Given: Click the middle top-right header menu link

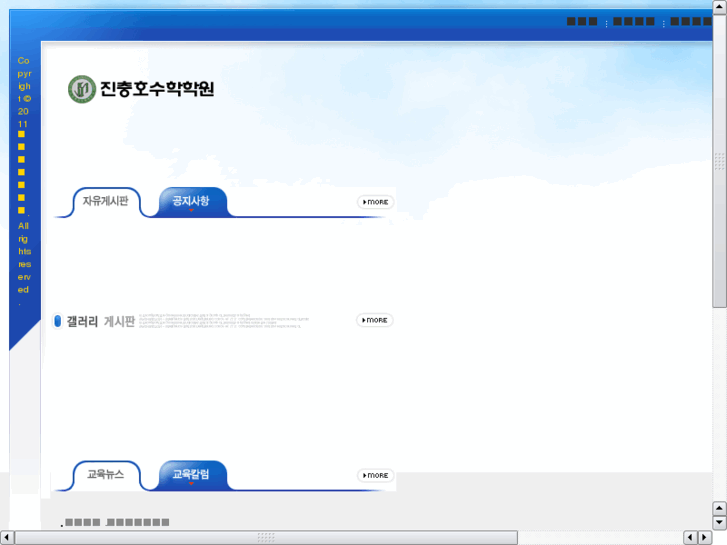Looking at the screenshot, I should coord(634,21).
